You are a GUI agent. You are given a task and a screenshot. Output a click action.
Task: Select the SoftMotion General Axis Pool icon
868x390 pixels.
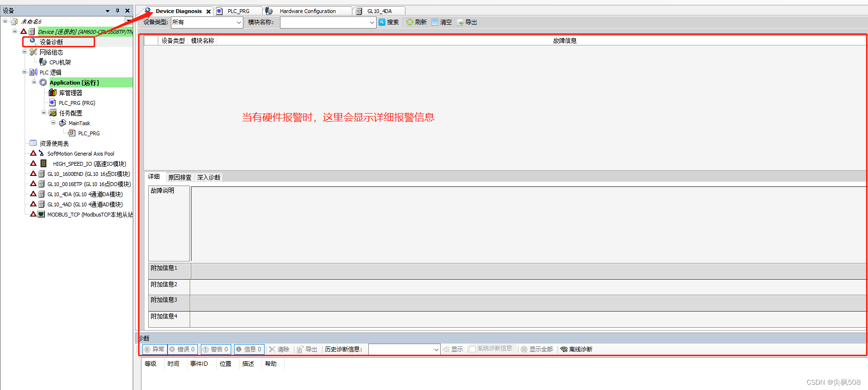(42, 153)
